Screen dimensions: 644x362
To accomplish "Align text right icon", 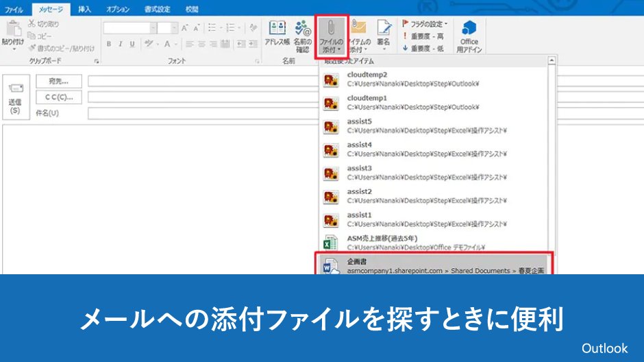I will (213, 44).
